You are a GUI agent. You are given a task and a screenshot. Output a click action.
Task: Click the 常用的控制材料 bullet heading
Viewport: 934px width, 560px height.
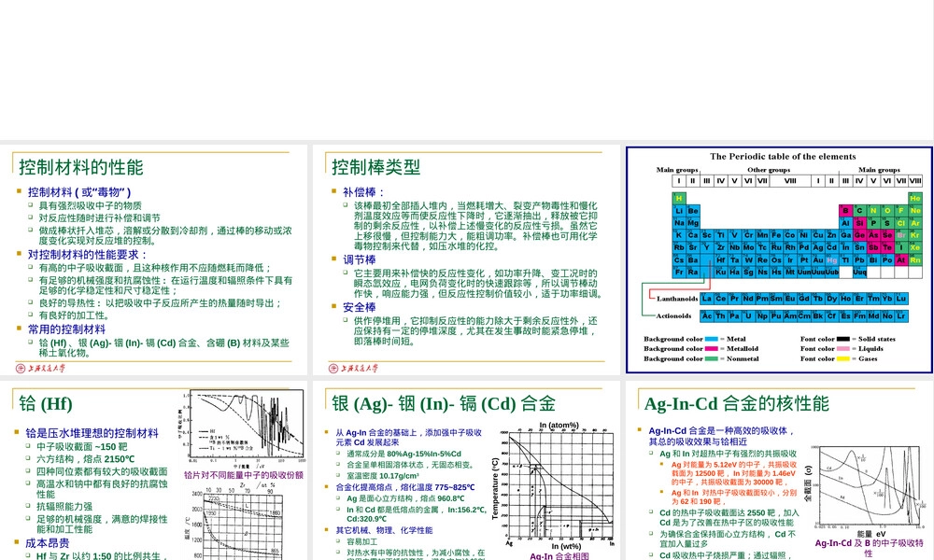point(66,329)
